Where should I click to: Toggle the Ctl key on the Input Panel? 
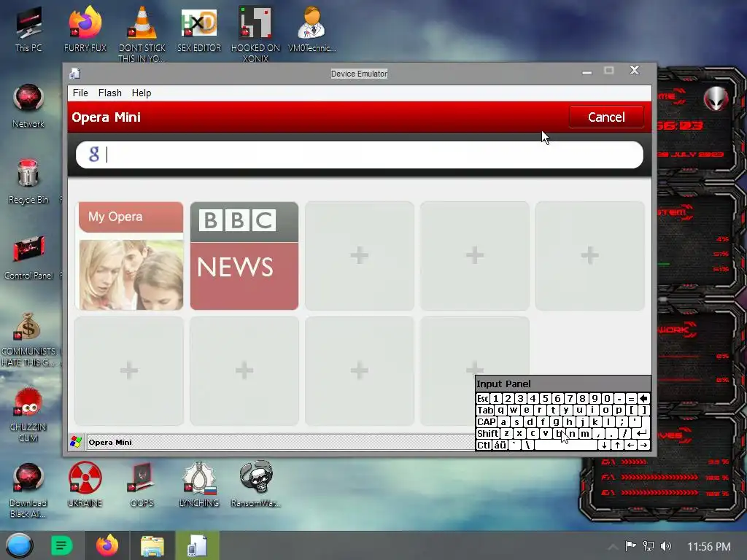[484, 445]
